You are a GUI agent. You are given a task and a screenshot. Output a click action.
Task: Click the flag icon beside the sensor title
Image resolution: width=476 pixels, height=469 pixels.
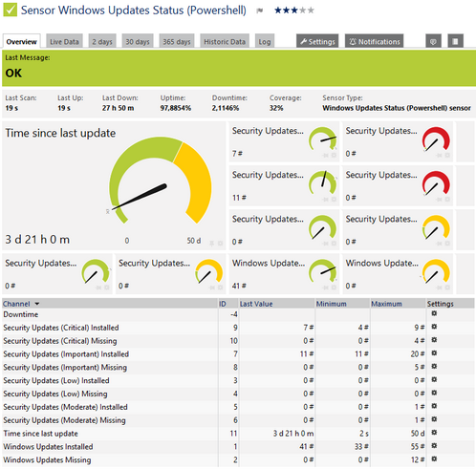coord(260,11)
